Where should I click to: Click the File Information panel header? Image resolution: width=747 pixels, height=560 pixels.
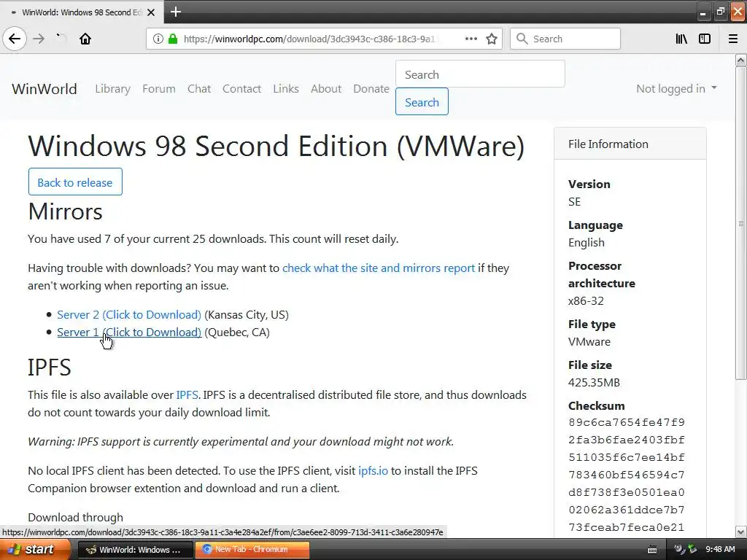(630, 144)
